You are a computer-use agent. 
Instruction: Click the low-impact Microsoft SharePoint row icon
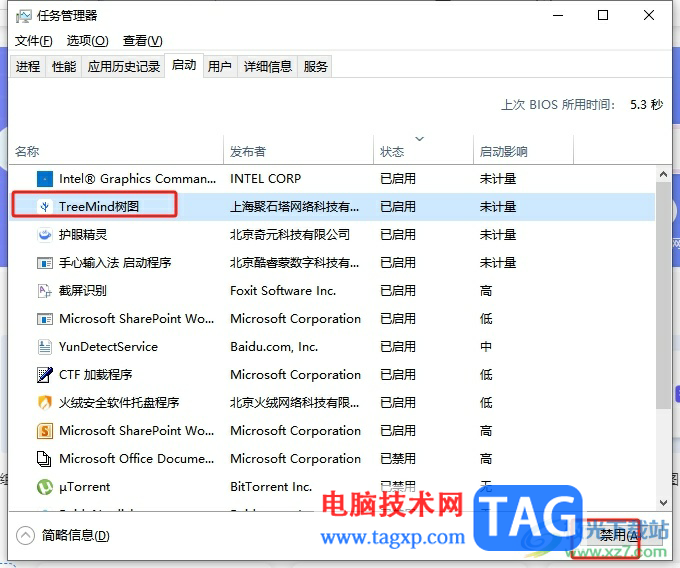pyautogui.click(x=45, y=319)
